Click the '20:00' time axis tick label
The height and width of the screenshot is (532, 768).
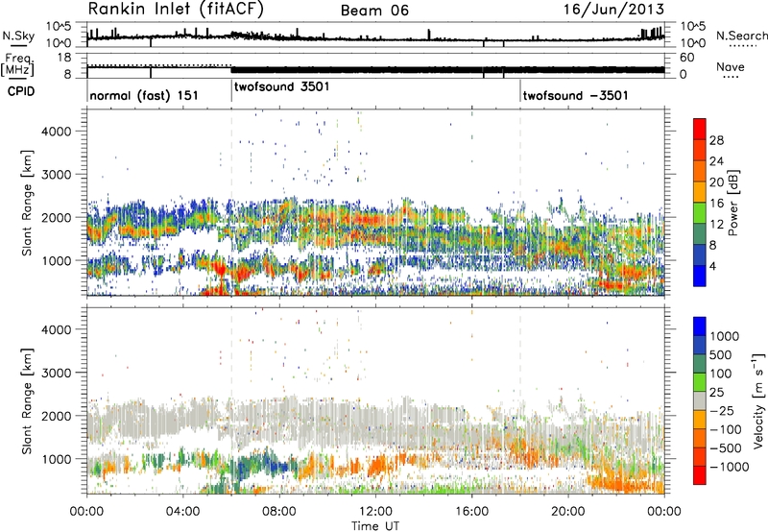click(568, 512)
